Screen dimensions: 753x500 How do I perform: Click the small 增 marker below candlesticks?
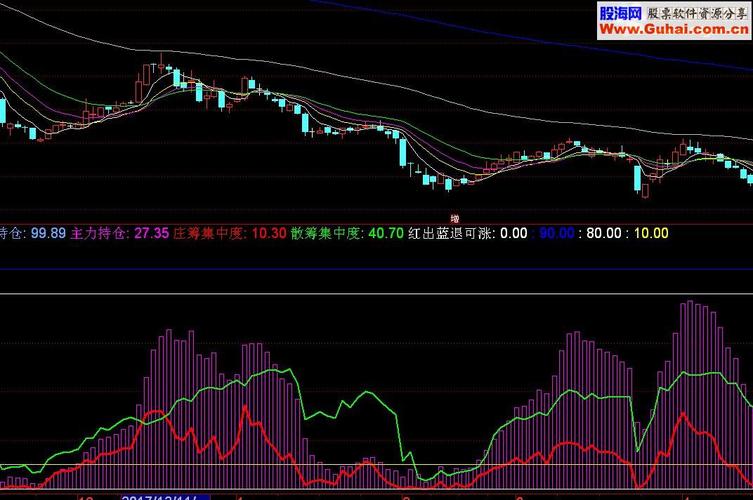click(x=455, y=219)
